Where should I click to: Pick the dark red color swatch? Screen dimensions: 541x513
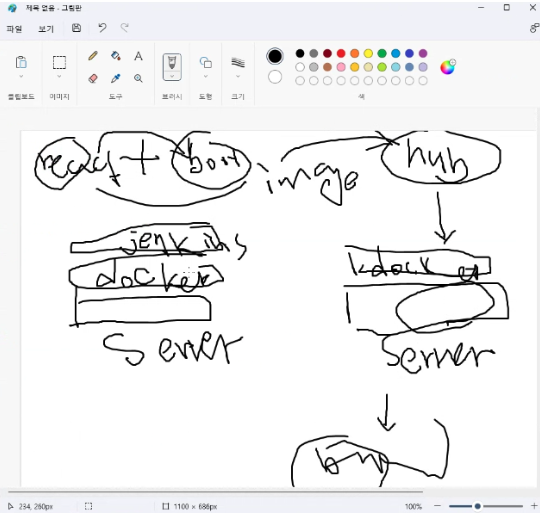(327, 53)
